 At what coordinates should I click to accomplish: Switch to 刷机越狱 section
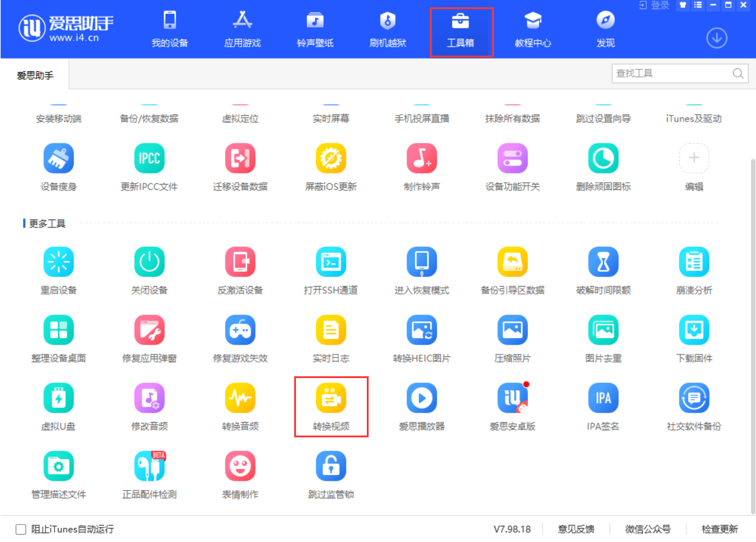pyautogui.click(x=387, y=30)
